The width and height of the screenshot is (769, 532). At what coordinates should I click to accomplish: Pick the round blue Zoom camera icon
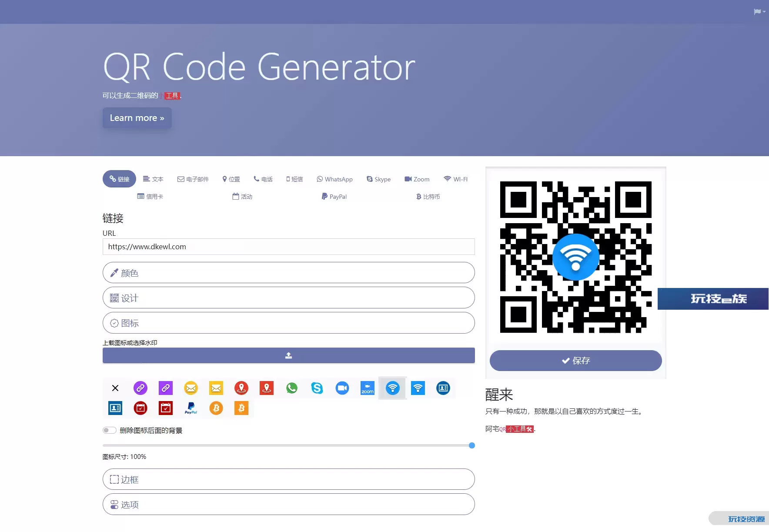pyautogui.click(x=342, y=388)
